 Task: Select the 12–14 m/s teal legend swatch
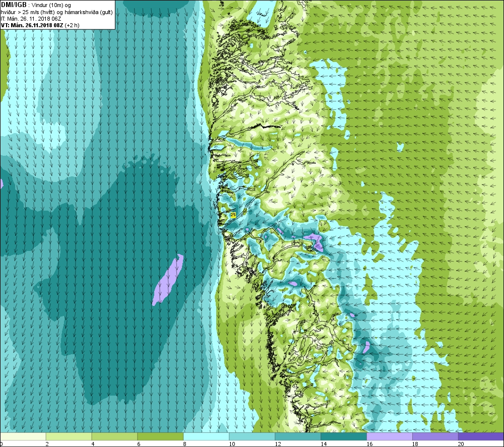click(x=298, y=436)
